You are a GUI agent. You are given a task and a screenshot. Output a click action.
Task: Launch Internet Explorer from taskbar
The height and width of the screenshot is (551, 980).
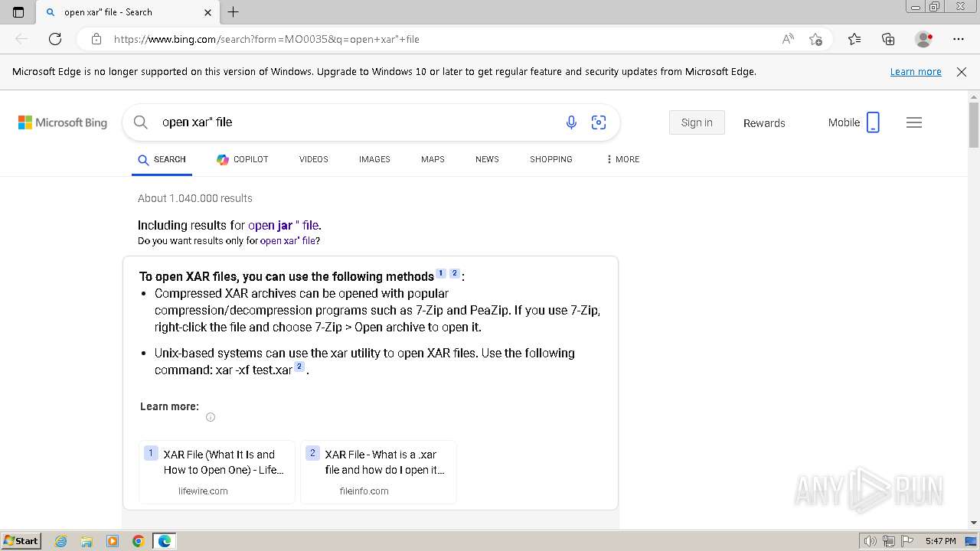coord(61,541)
